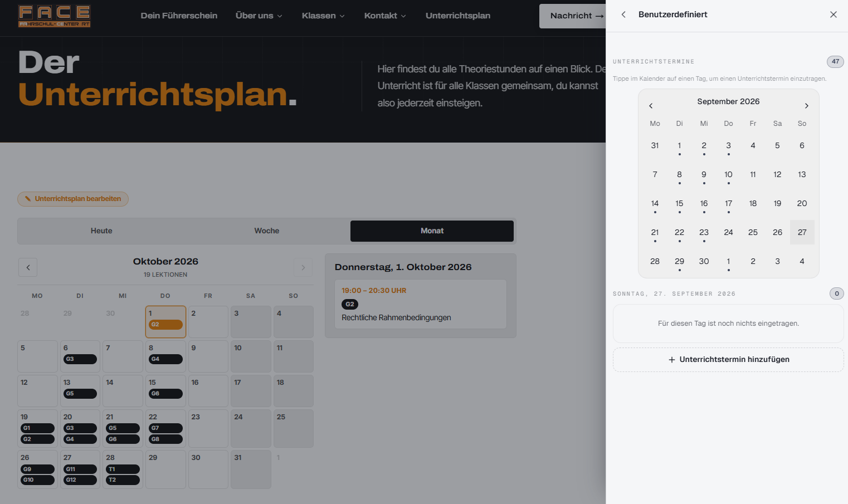The image size is (848, 504).
Task: Open G9 lesson on October 26
Action: pos(37,469)
